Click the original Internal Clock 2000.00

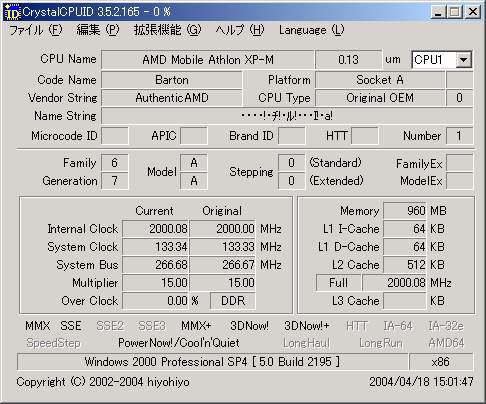[223, 229]
